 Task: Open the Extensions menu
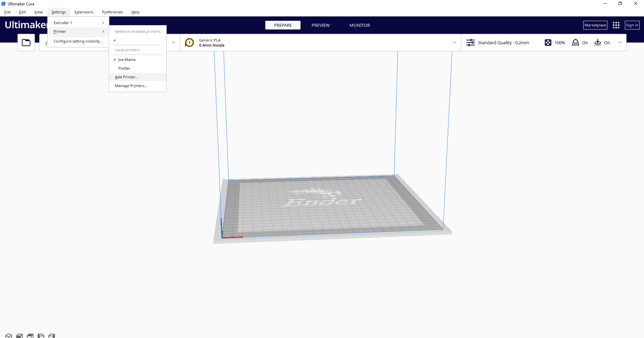(84, 12)
